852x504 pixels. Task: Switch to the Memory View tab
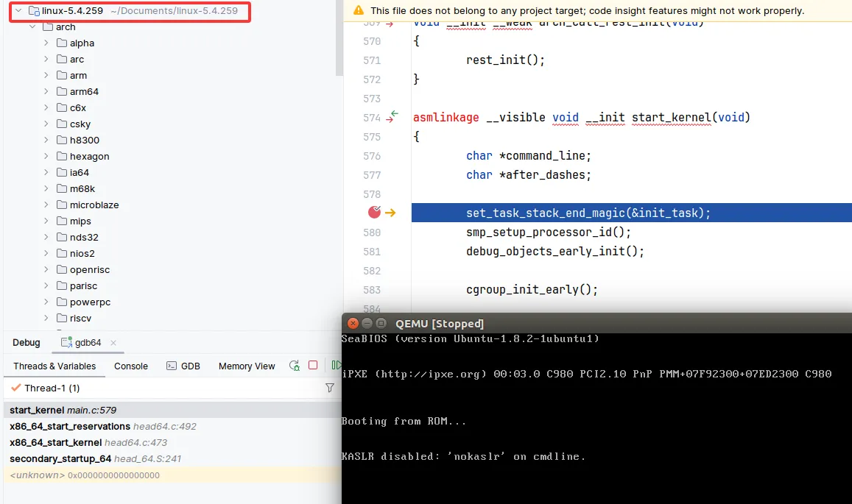pos(247,366)
